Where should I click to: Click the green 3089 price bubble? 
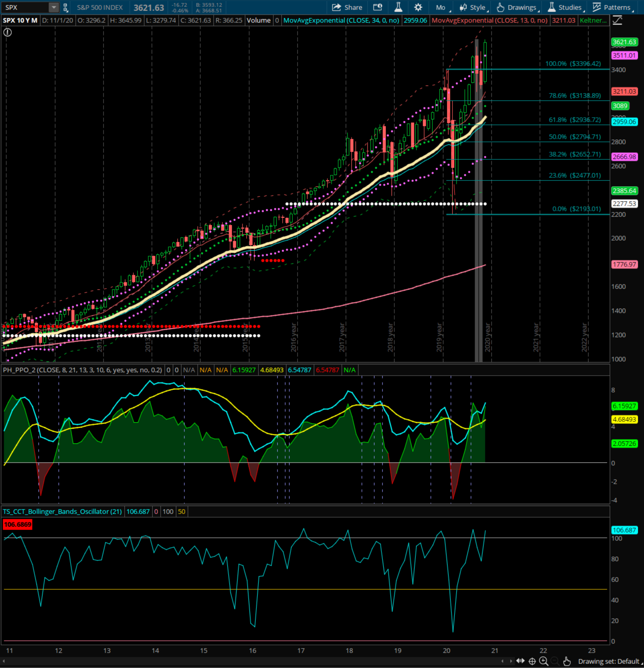tap(620, 106)
